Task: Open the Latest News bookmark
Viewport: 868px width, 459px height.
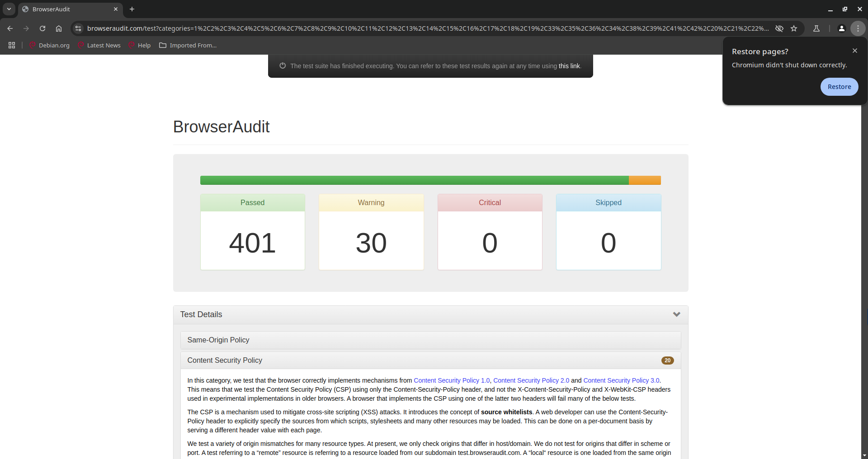Action: tap(99, 45)
